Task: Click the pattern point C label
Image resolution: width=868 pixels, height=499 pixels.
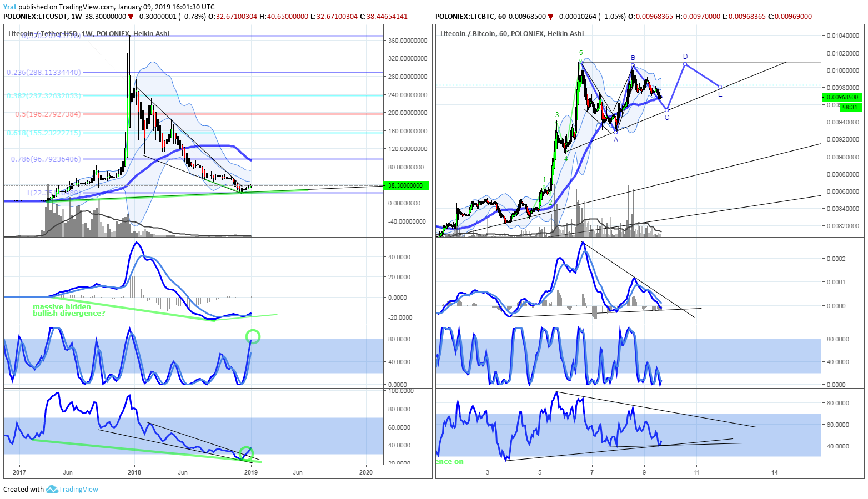Action: click(x=667, y=117)
